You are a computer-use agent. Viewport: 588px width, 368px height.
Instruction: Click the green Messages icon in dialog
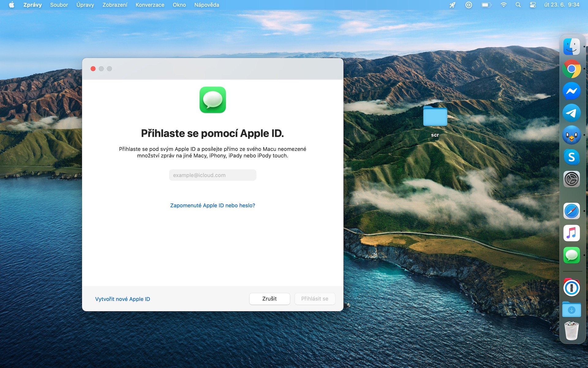(x=213, y=100)
